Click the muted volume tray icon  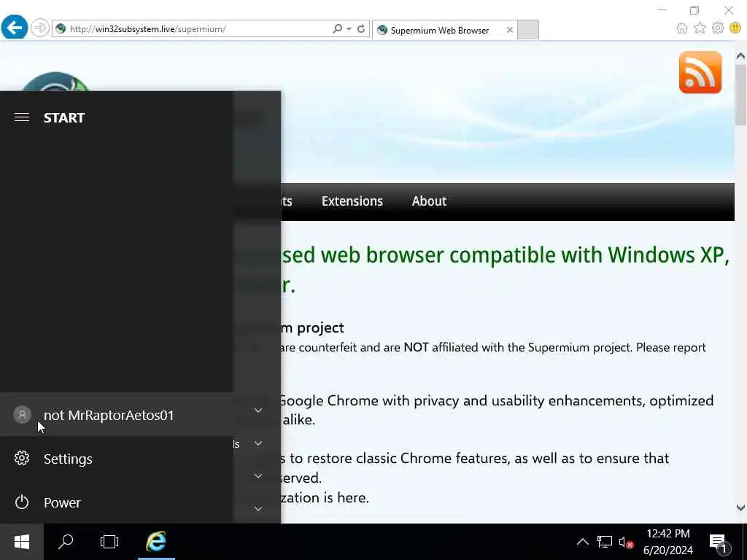(626, 542)
